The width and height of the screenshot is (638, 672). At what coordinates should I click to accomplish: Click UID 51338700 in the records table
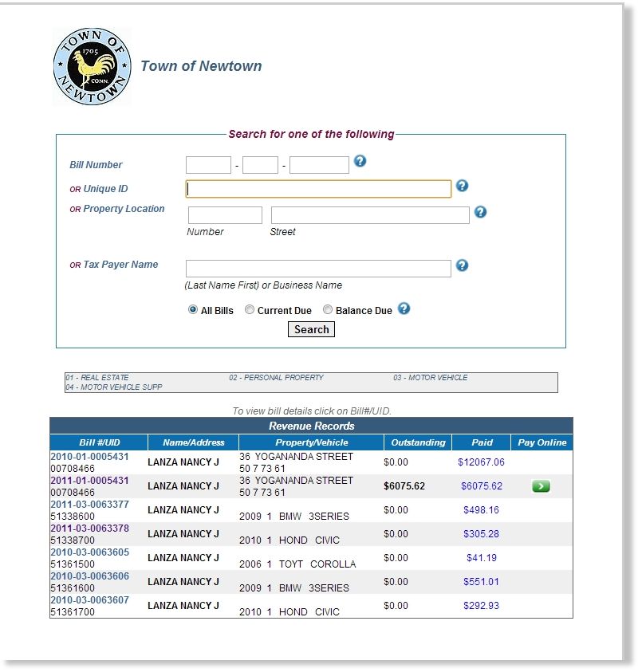pyautogui.click(x=73, y=540)
